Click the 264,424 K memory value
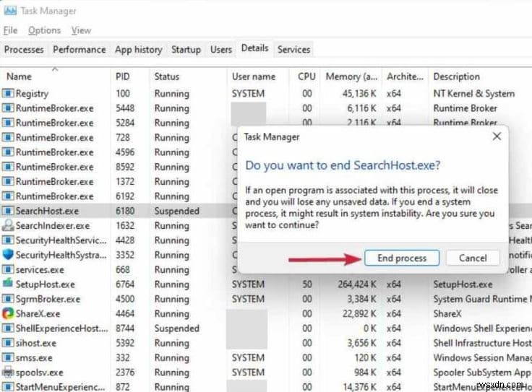 pyautogui.click(x=357, y=284)
